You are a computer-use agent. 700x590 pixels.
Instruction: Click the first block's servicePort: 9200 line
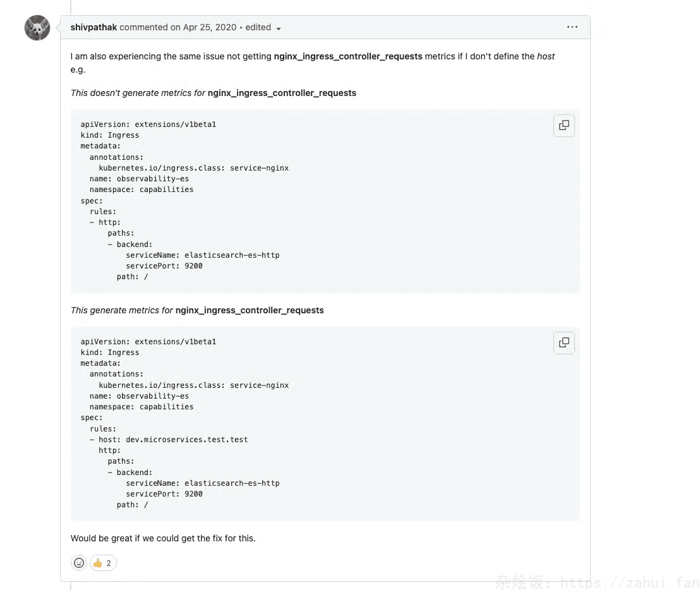click(164, 266)
